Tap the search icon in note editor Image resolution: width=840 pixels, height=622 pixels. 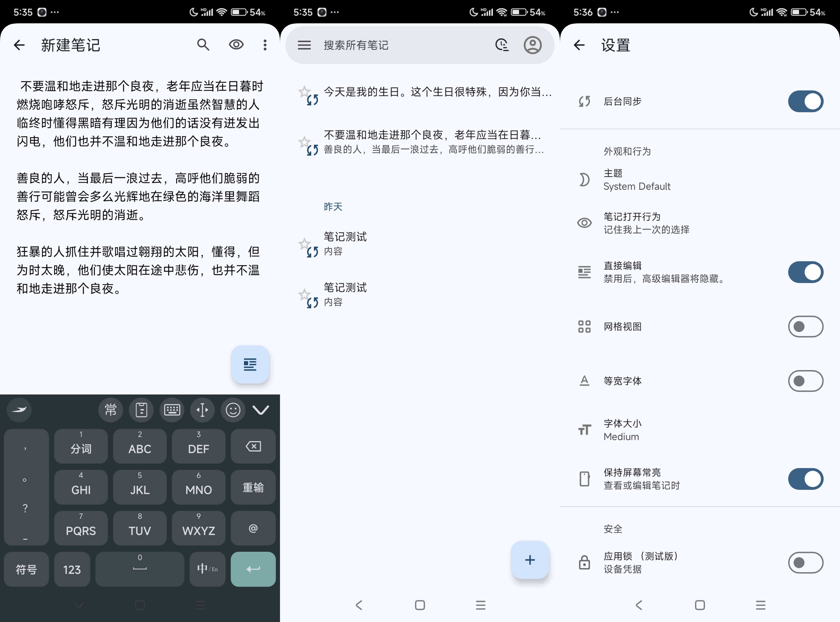[203, 45]
